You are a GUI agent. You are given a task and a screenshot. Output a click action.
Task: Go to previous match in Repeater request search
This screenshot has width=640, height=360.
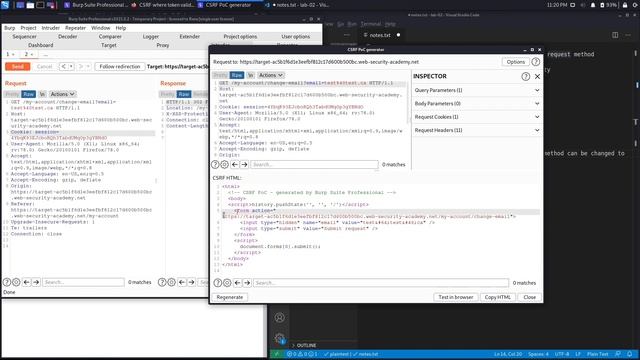pyautogui.click(x=27, y=282)
